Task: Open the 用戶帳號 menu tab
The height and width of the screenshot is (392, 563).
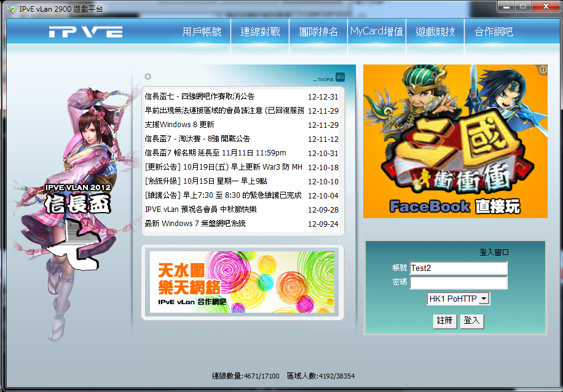Action: coord(202,31)
